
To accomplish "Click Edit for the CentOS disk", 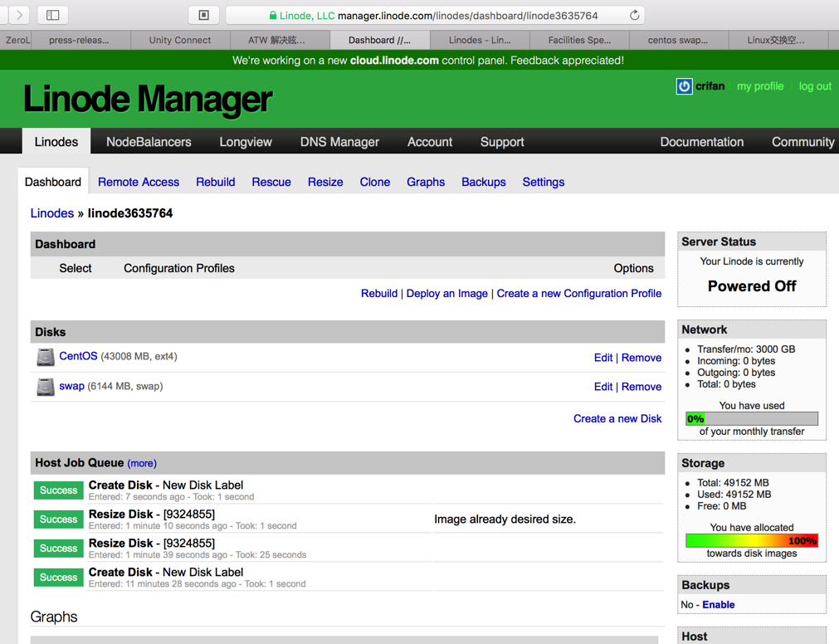I will pyautogui.click(x=603, y=358).
